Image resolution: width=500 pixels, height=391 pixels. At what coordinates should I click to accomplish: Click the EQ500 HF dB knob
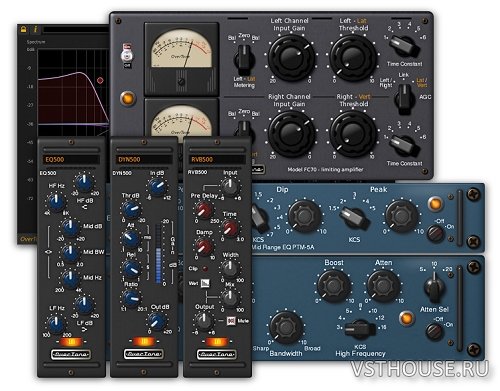point(84,182)
